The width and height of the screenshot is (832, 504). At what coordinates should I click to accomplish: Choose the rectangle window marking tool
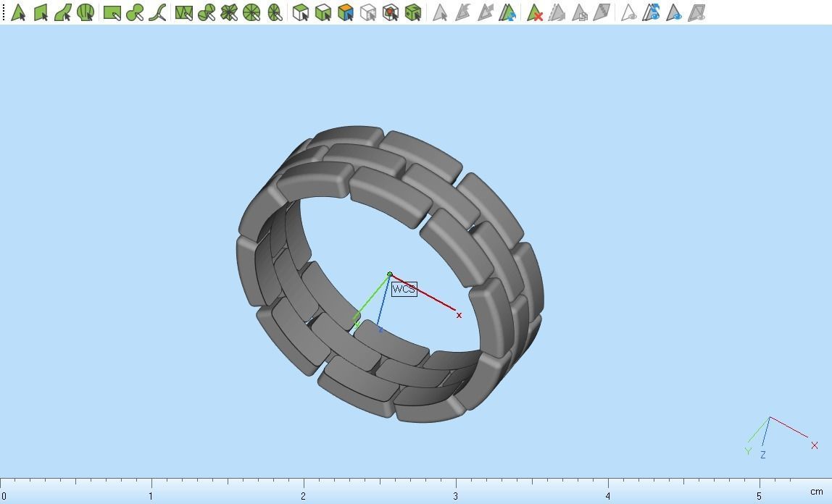(x=112, y=12)
